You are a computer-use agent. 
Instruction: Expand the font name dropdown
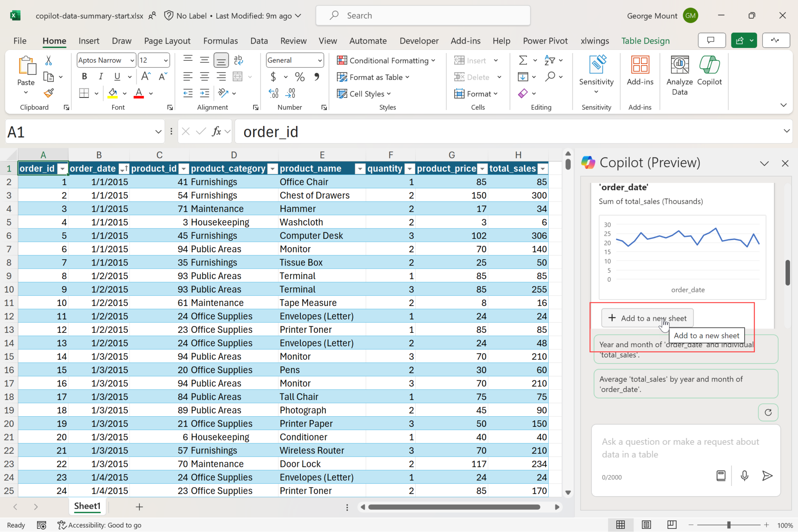pos(132,60)
